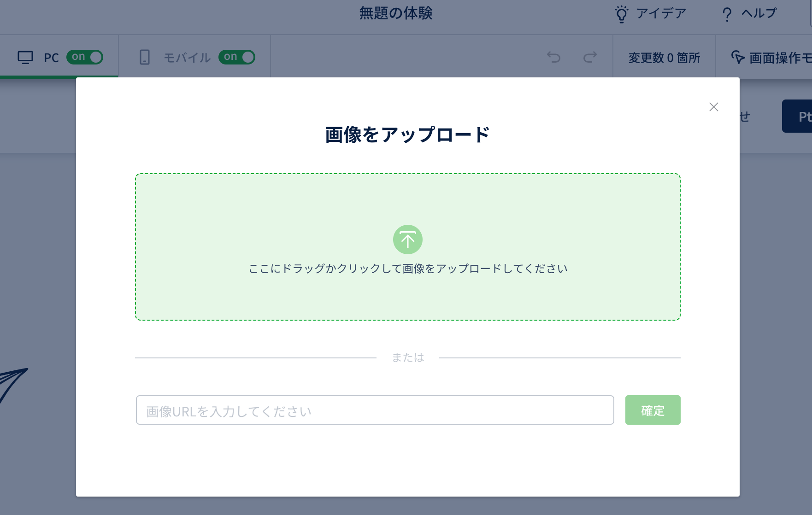Open the ヘルプ menu text
Image resolution: width=812 pixels, height=515 pixels.
[x=759, y=13]
